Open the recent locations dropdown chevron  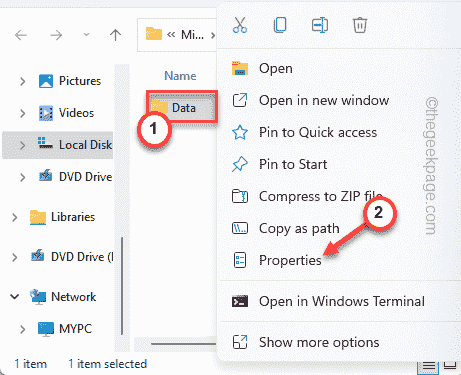tap(86, 34)
